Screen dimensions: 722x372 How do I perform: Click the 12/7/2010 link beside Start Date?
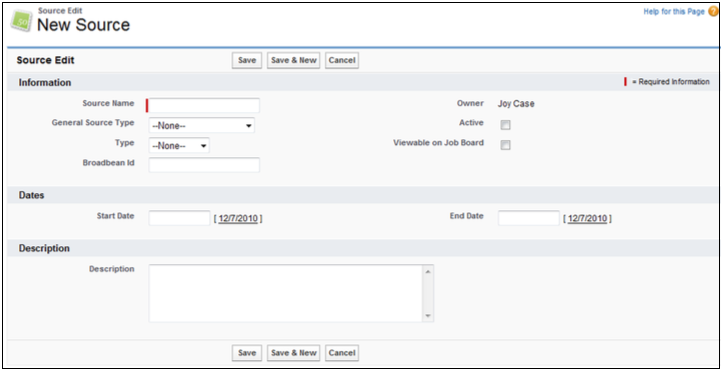238,219
